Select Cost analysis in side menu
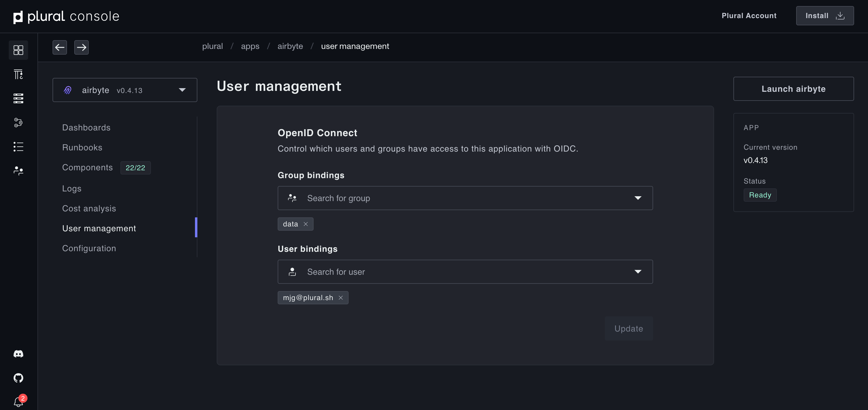 [x=89, y=208]
